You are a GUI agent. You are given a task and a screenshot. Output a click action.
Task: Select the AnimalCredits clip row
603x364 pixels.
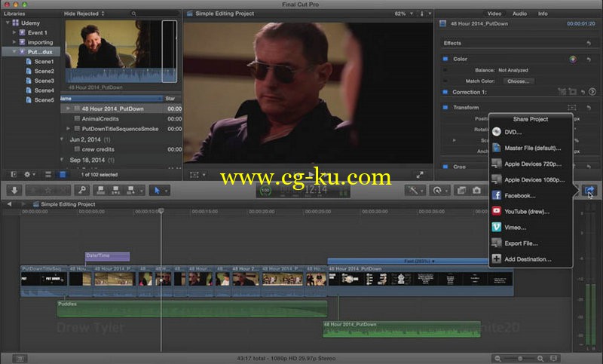121,119
